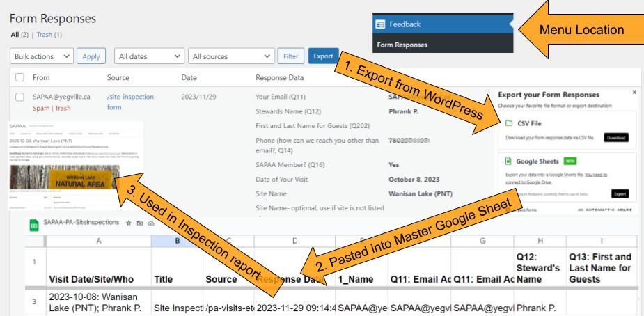Click the green BETA badge
644x316 pixels.
570,161
